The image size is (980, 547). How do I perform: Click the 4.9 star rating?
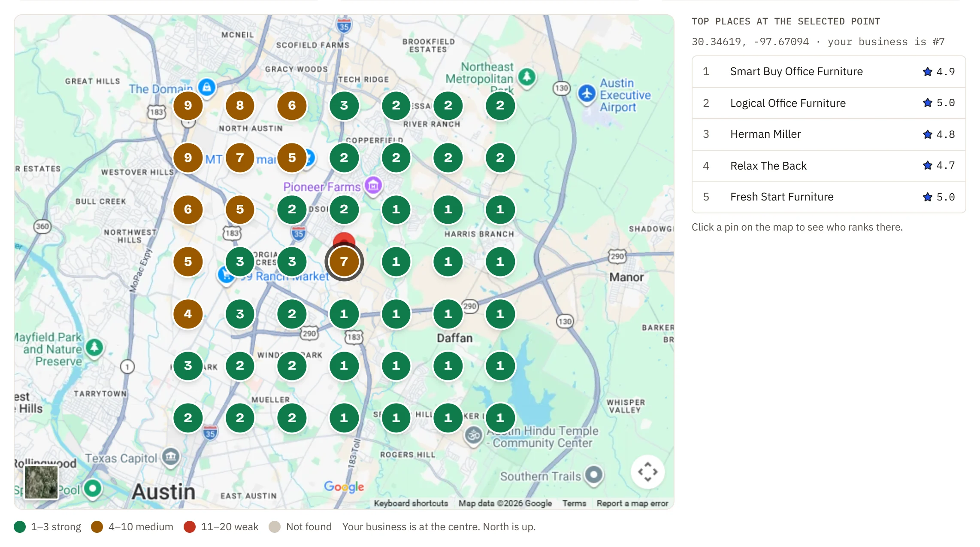click(939, 72)
